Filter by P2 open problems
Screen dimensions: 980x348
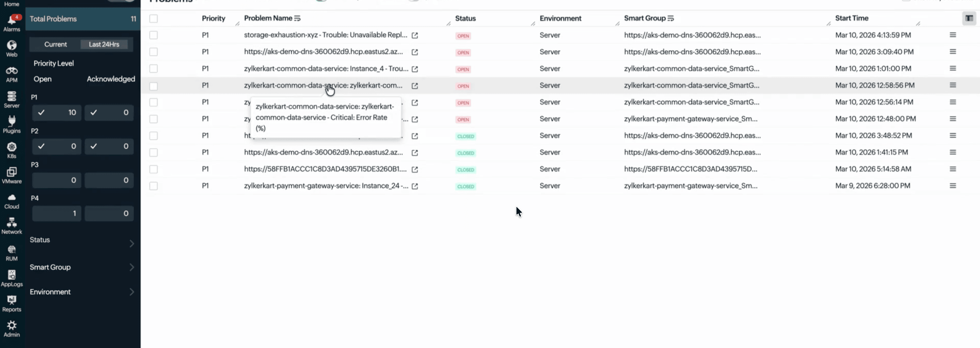pos(57,147)
